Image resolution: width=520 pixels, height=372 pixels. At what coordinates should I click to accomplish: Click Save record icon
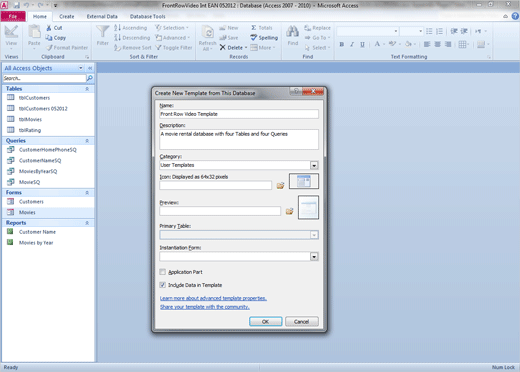(222, 38)
